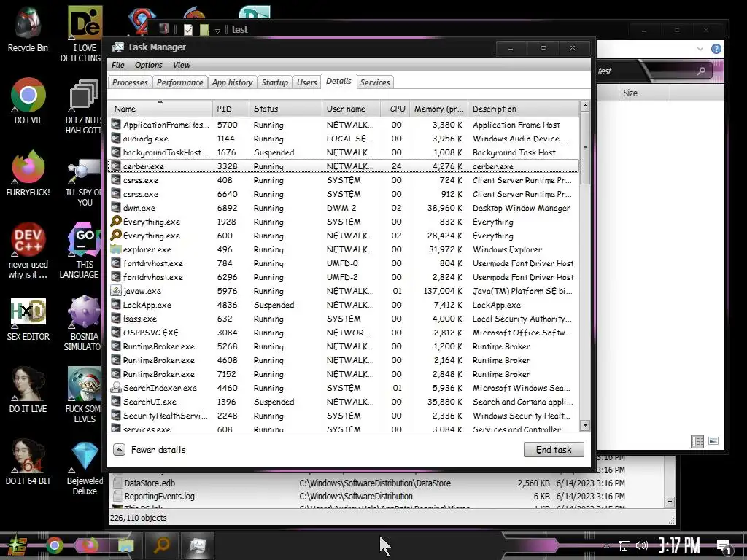The height and width of the screenshot is (560, 747).
Task: Open the File menu in Task Manager
Action: click(117, 65)
